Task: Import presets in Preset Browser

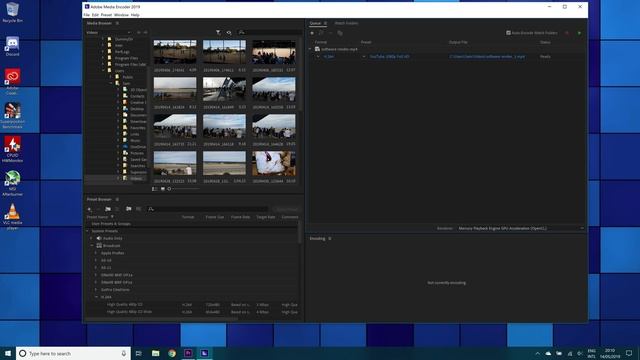Action: [129, 209]
